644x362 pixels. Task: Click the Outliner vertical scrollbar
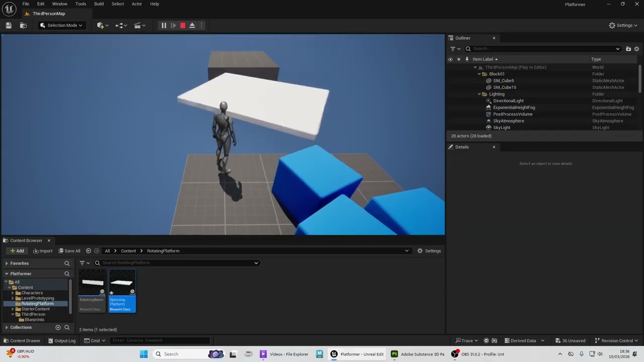[x=640, y=78]
